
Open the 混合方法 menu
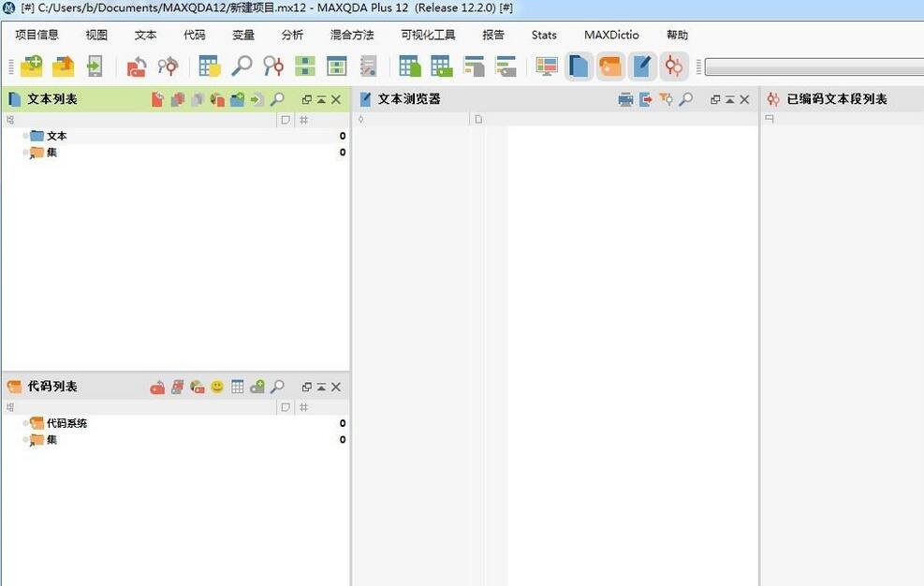click(x=352, y=35)
